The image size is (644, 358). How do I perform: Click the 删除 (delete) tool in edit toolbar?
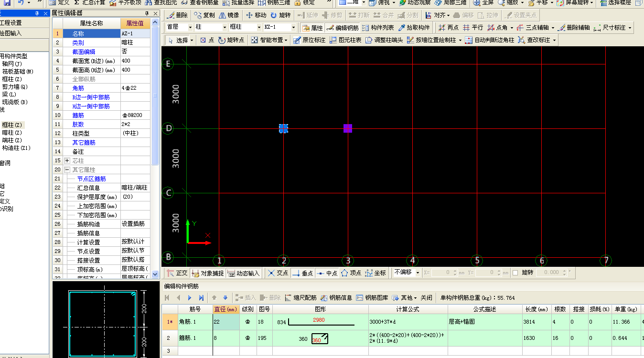(x=177, y=15)
